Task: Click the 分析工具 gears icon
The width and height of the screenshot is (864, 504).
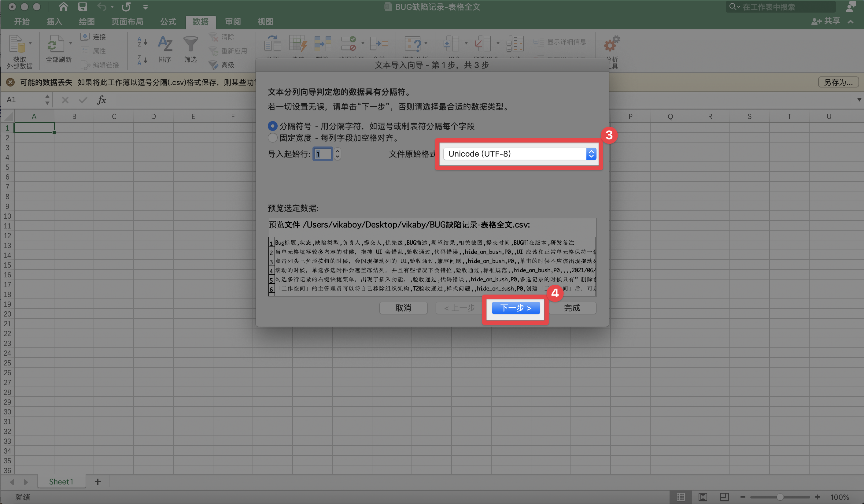Action: (611, 44)
